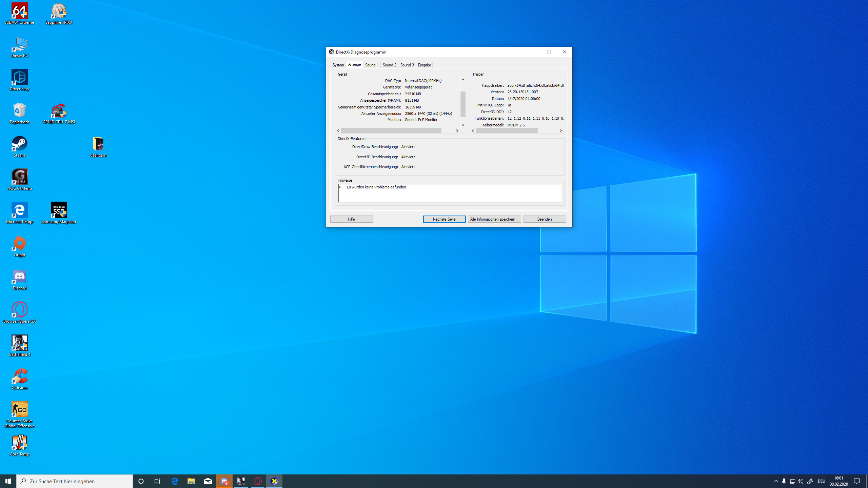Click the Alle Informationen speichern button

pyautogui.click(x=494, y=219)
